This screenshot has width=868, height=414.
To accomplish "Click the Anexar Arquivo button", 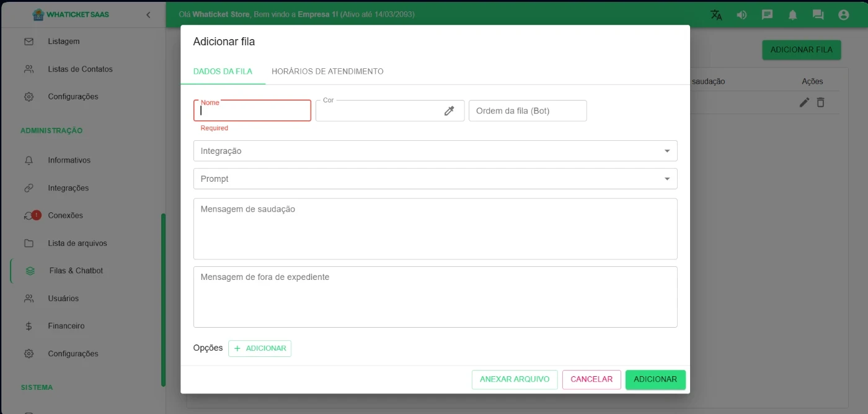I will [x=515, y=379].
